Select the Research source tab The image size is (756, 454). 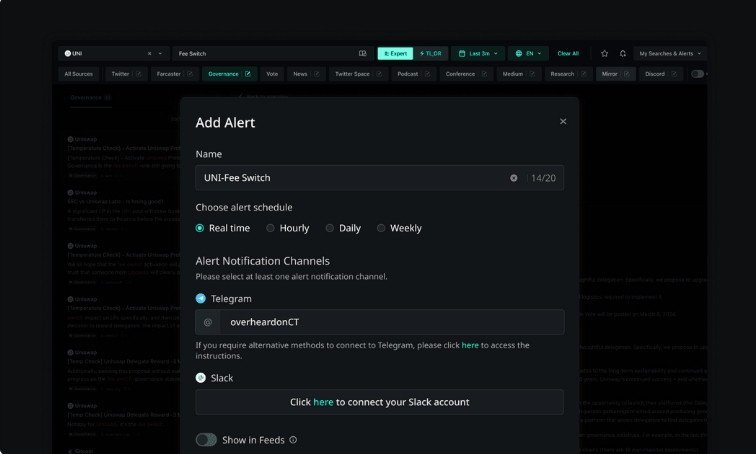click(x=562, y=74)
